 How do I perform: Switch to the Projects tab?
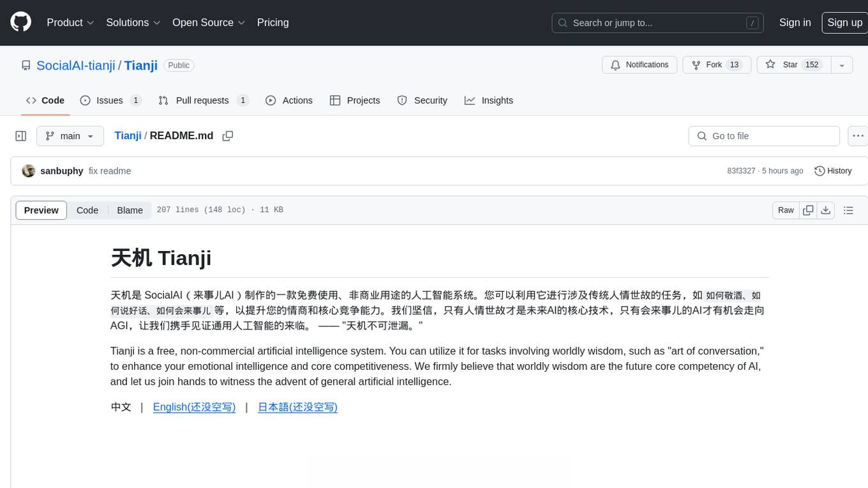[355, 100]
